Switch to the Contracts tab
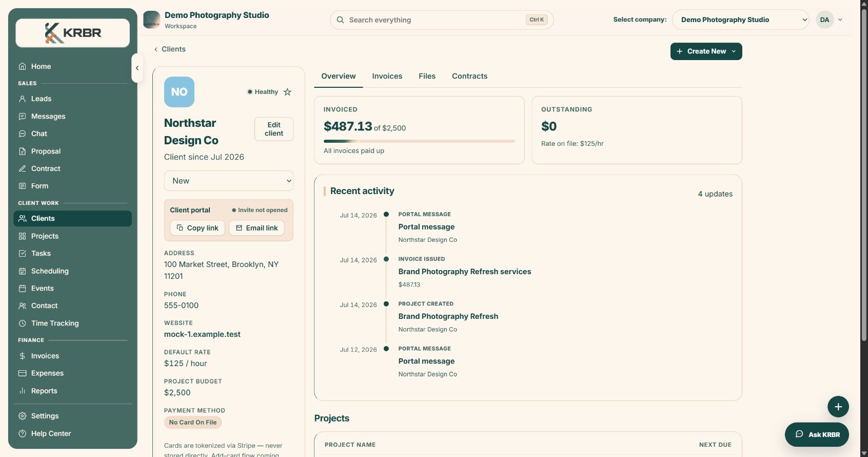Viewport: 868px width, 457px height. (469, 76)
